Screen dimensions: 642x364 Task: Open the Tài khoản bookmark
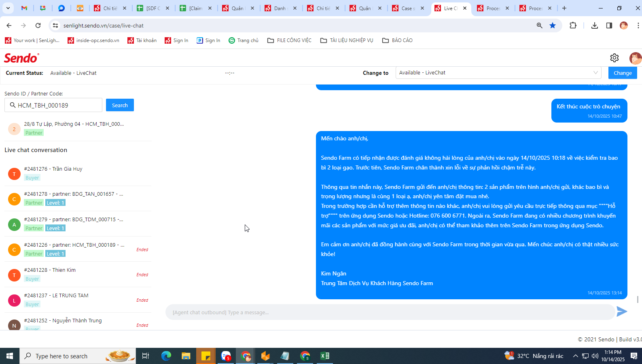coord(142,40)
